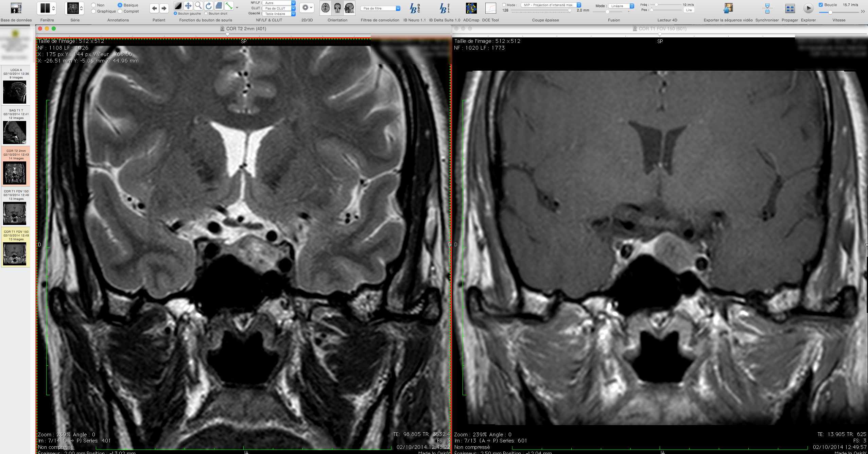Click the Propager settings icon

pos(790,8)
